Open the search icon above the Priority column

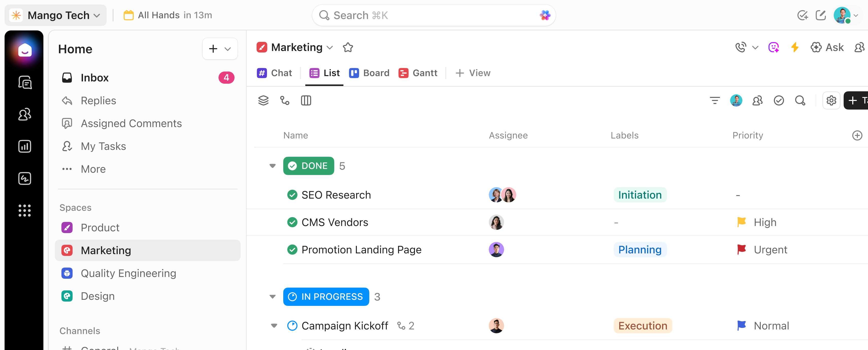point(800,100)
